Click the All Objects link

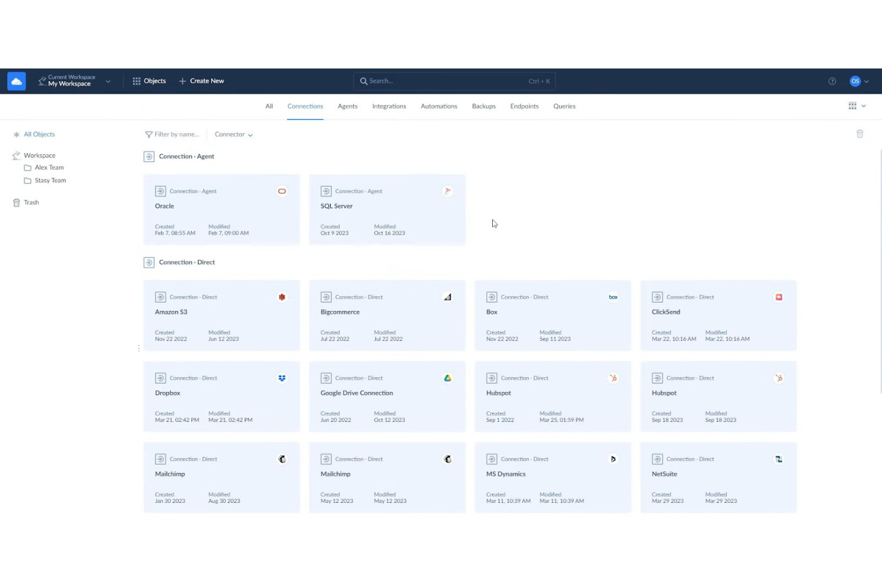tap(39, 134)
